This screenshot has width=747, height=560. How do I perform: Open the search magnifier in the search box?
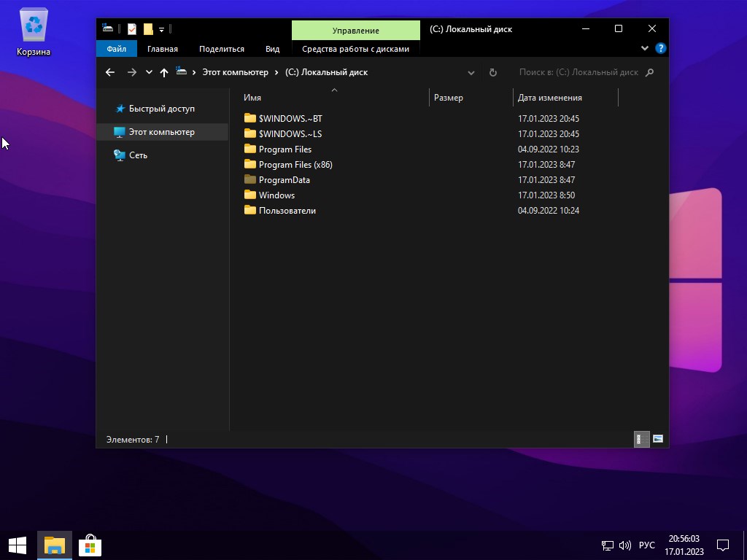click(x=650, y=72)
